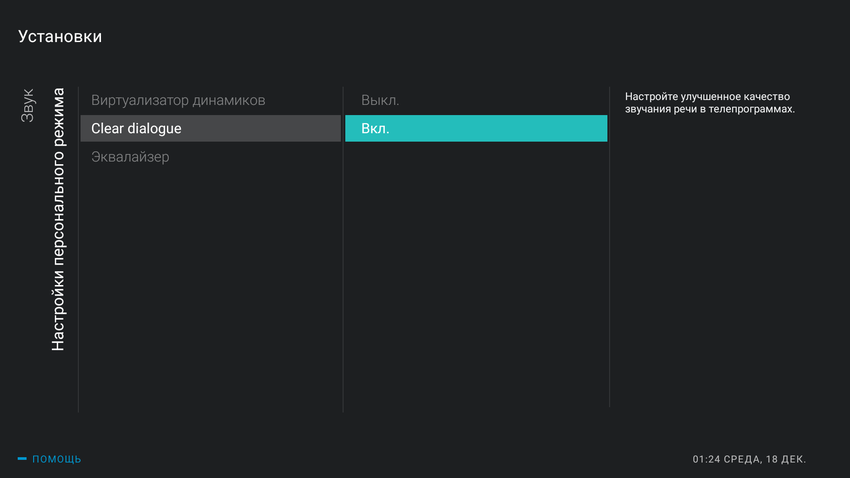Click the blue dash icon beside ПОМОЩЬ
850x478 pixels.
(22, 459)
